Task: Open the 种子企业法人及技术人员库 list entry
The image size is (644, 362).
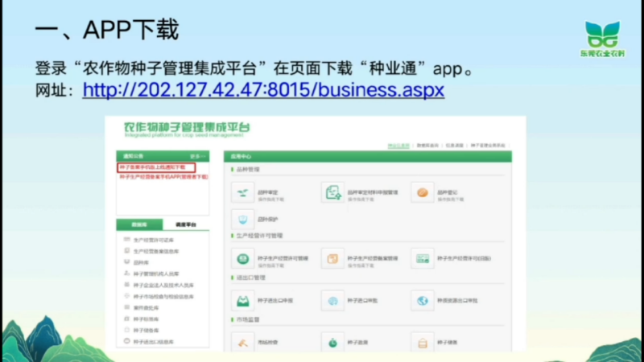Action: (163, 286)
